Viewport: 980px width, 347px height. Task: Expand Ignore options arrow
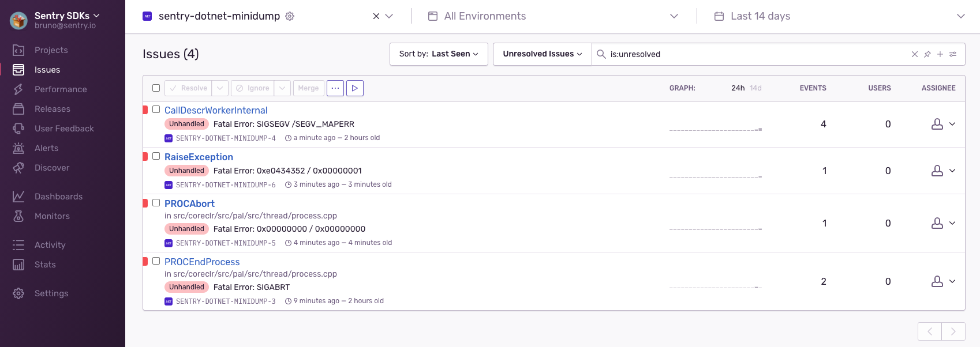[282, 88]
